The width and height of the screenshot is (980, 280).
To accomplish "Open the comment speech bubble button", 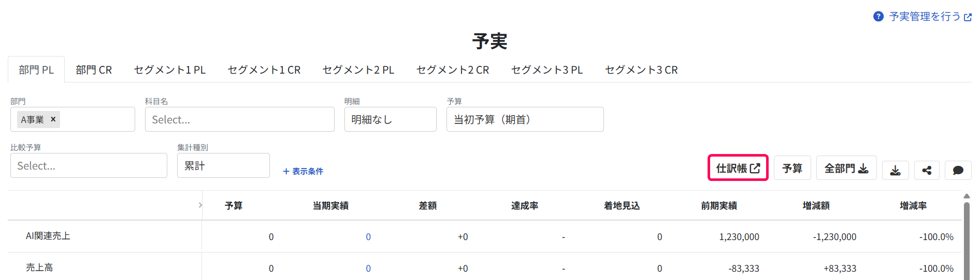I will (958, 170).
